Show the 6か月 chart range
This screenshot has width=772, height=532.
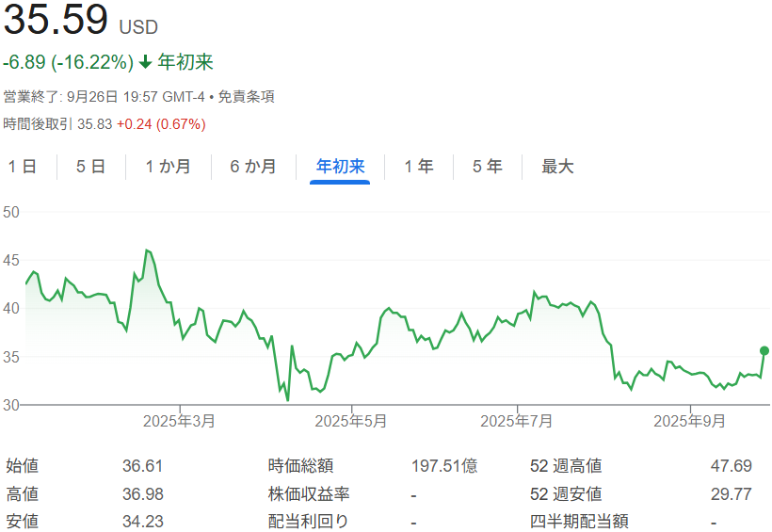(253, 167)
